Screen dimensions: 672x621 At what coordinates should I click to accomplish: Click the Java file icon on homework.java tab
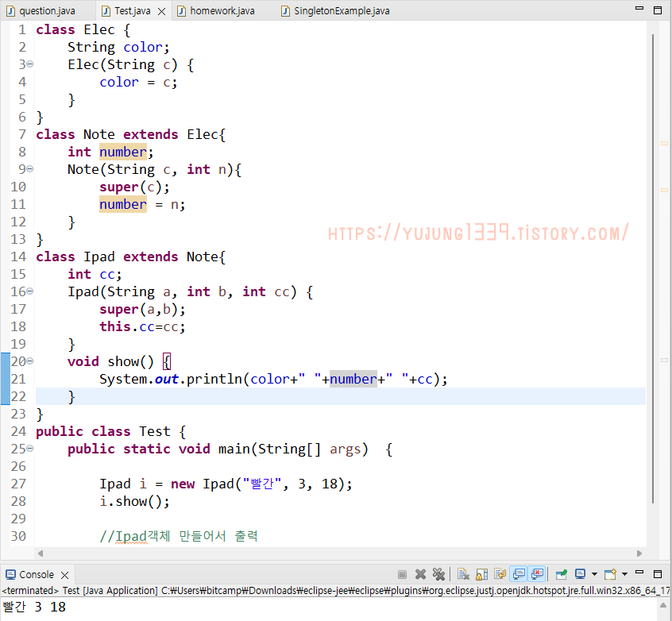pos(181,11)
